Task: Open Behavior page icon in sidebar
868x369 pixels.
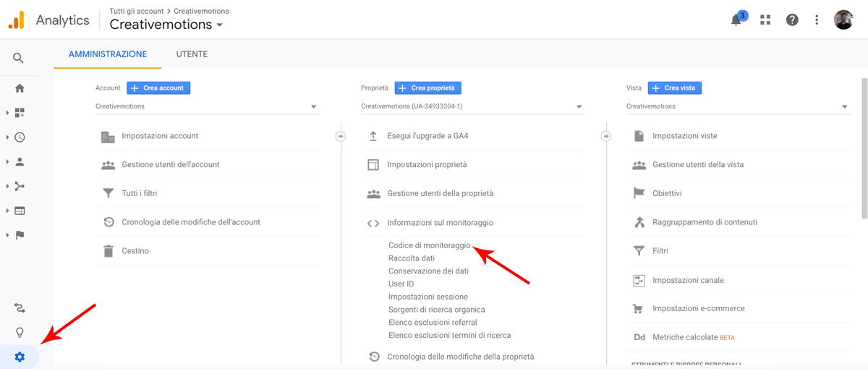Action: tap(20, 211)
